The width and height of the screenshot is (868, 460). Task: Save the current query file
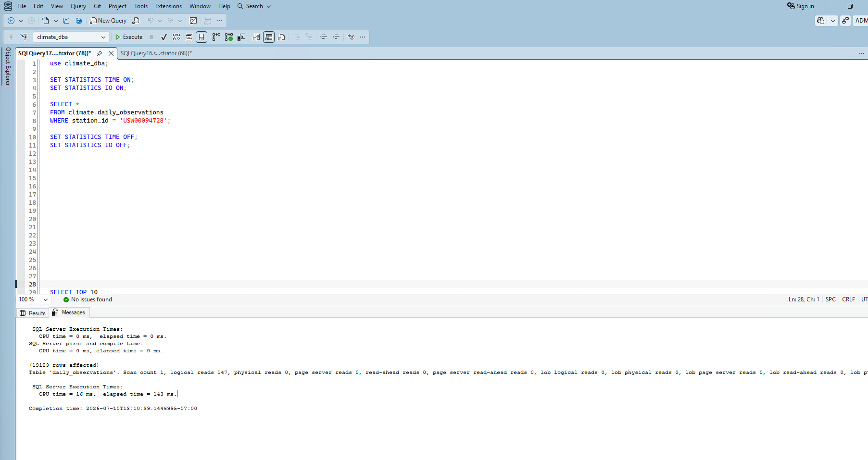[66, 21]
